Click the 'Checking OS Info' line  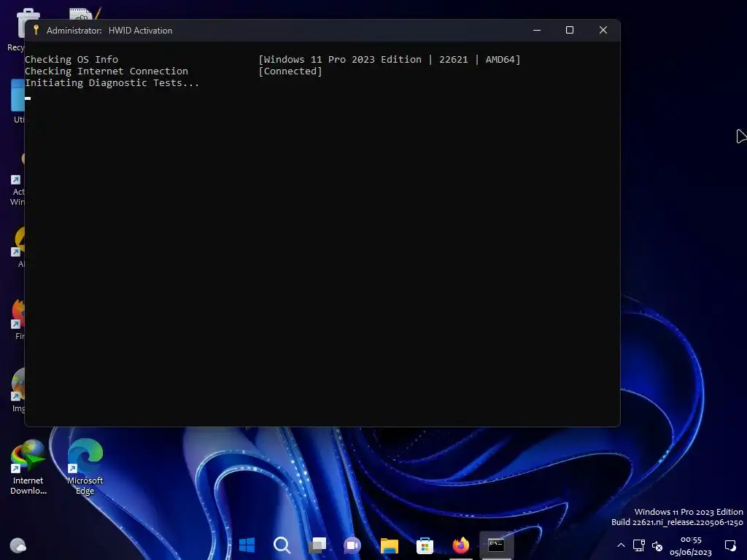[71, 60]
